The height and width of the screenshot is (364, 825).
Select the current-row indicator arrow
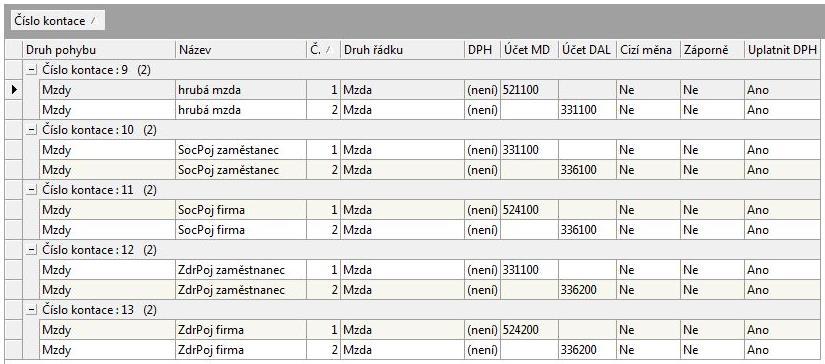pyautogui.click(x=14, y=90)
